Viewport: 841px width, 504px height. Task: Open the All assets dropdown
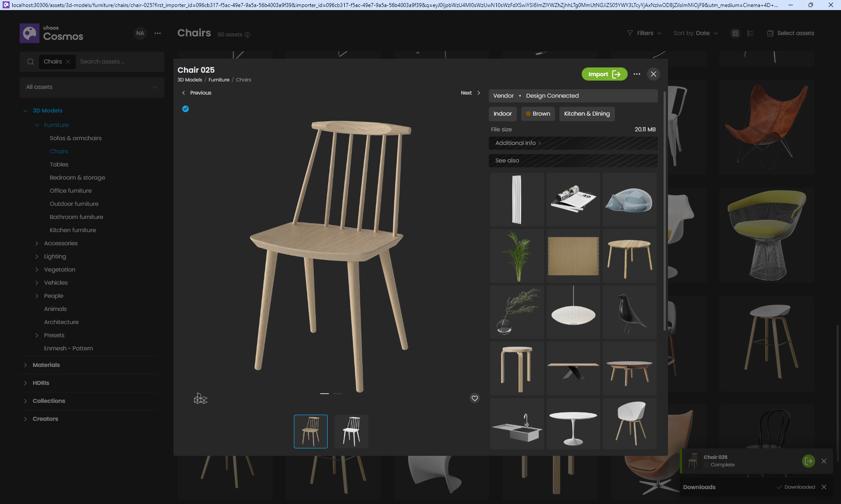[92, 87]
